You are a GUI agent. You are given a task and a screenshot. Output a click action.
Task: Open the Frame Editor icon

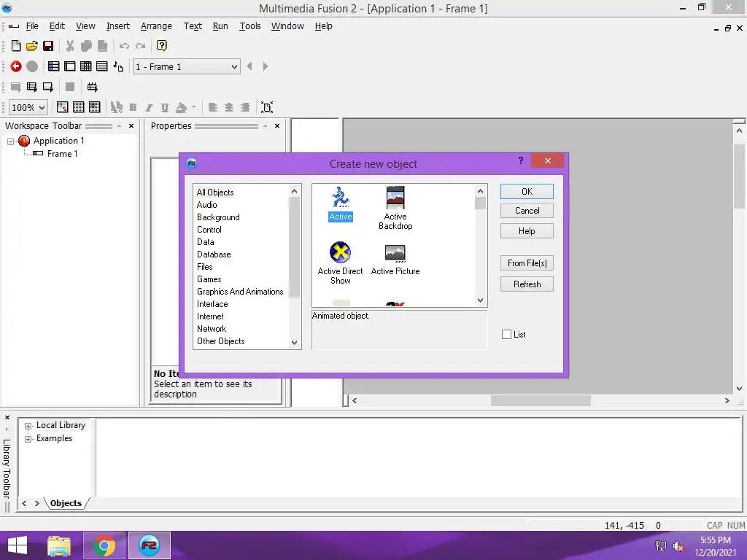coord(70,66)
